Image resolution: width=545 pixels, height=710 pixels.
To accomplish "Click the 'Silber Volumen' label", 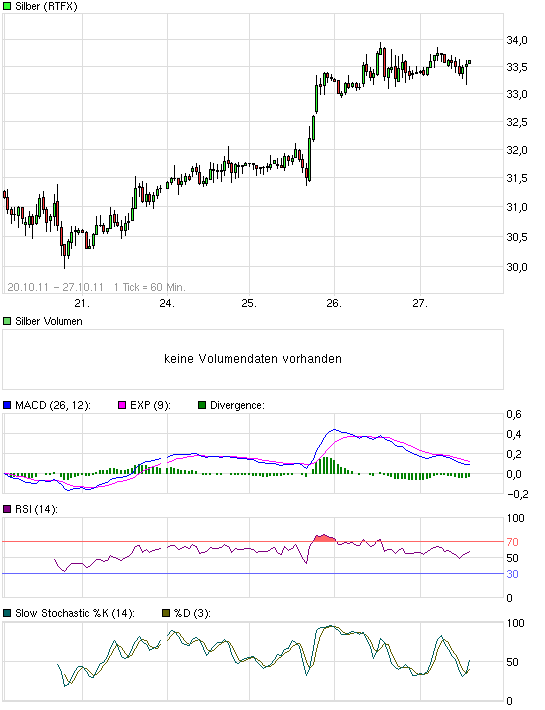I will pyautogui.click(x=49, y=321).
